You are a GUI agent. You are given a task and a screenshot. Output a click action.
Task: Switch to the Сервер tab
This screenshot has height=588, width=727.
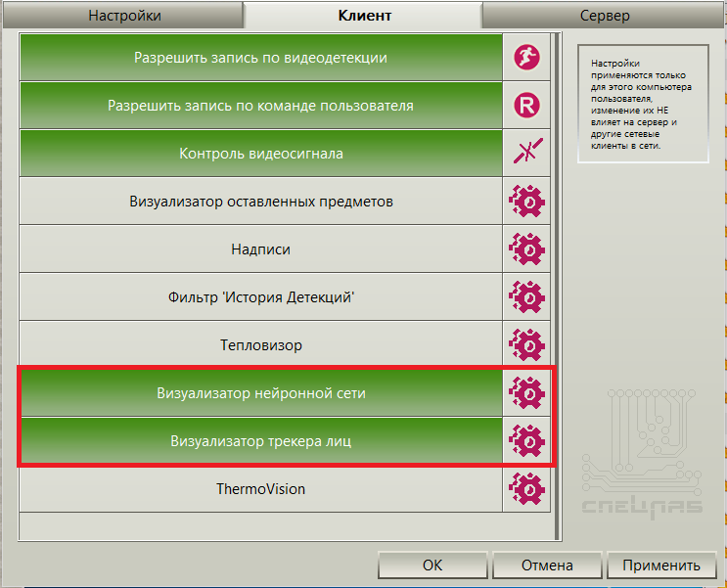tap(604, 16)
